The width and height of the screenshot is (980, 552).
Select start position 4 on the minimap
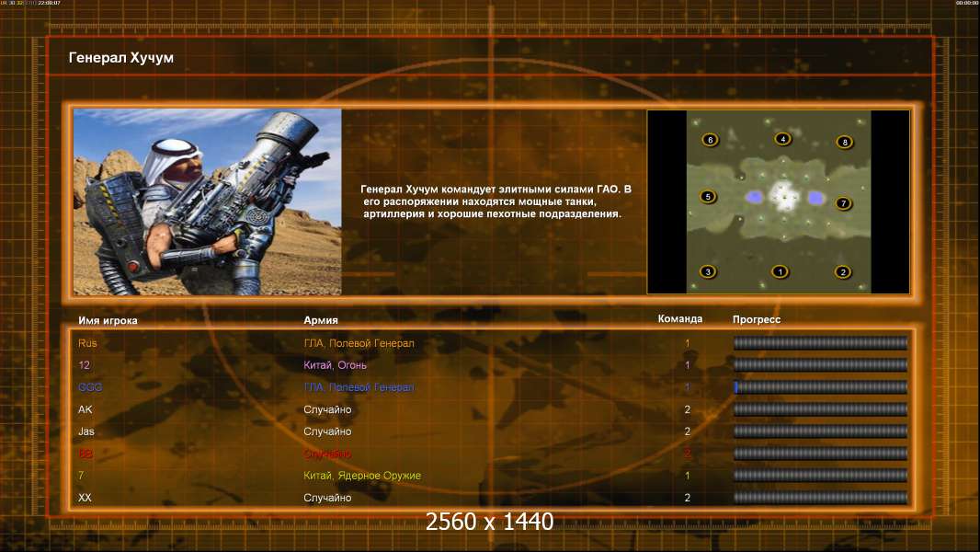pos(782,139)
